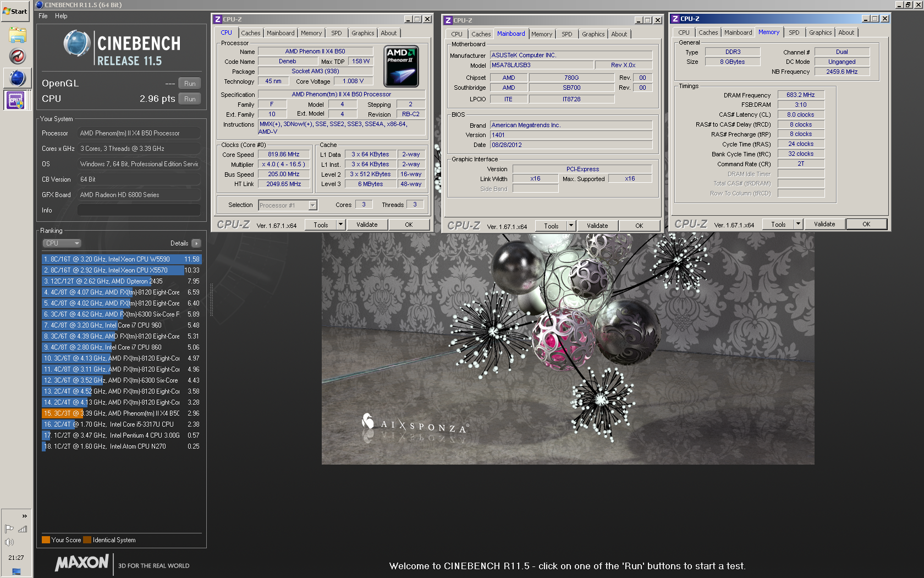Click the Identical System legend swatch

pyautogui.click(x=87, y=540)
